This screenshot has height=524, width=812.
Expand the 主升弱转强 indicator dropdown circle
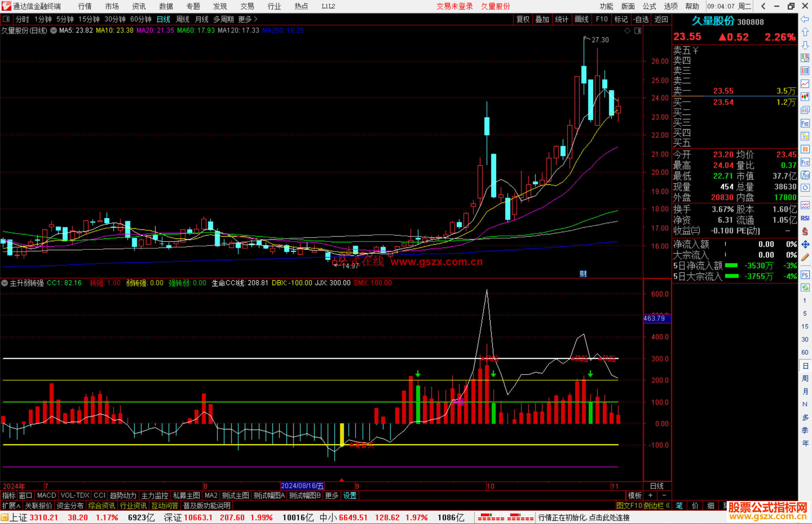point(5,283)
